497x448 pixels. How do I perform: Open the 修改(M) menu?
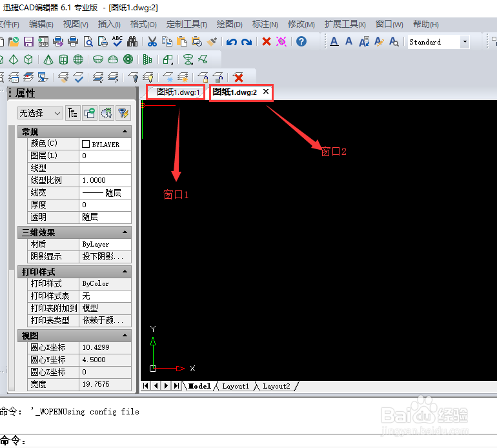pos(301,25)
